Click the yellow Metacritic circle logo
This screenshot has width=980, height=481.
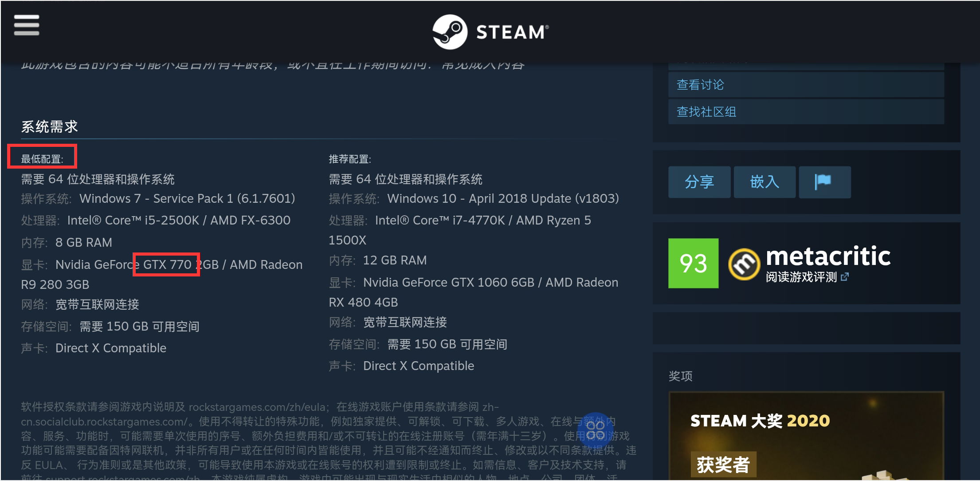pyautogui.click(x=744, y=264)
